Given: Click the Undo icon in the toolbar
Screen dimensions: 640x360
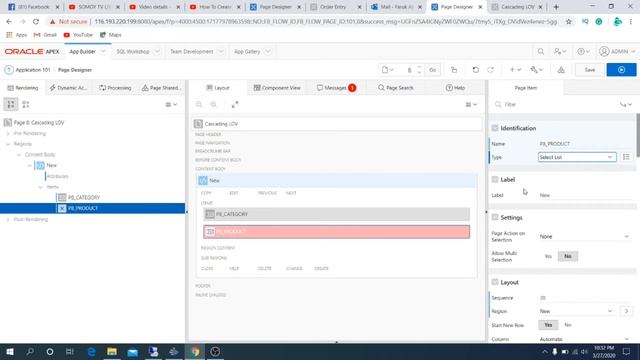Looking at the screenshot, I should point(476,70).
